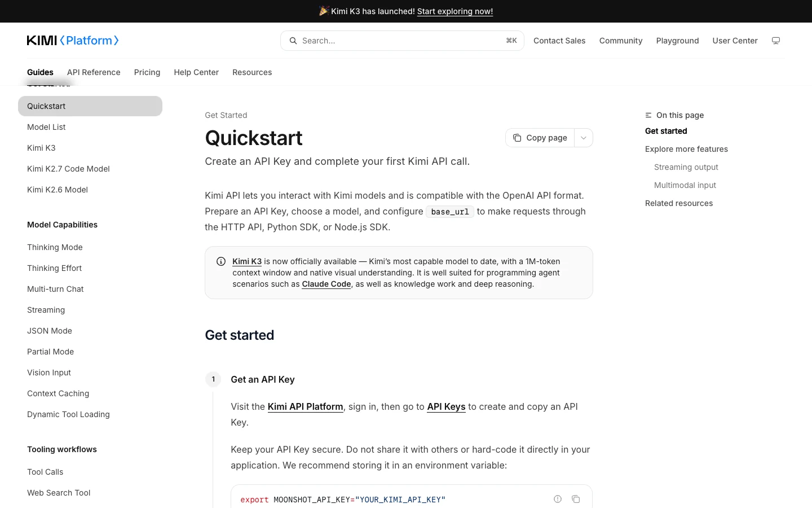The height and width of the screenshot is (508, 812).
Task: Open Streaming in the sidebar
Action: 46,310
